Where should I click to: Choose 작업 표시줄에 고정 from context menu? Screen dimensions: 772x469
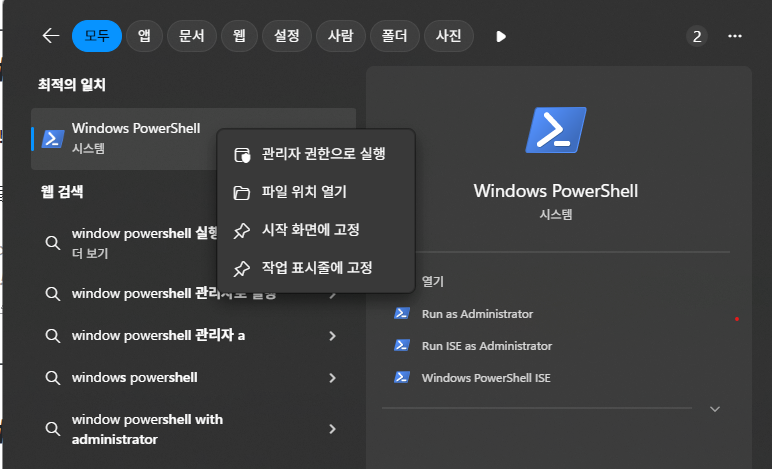(316, 268)
